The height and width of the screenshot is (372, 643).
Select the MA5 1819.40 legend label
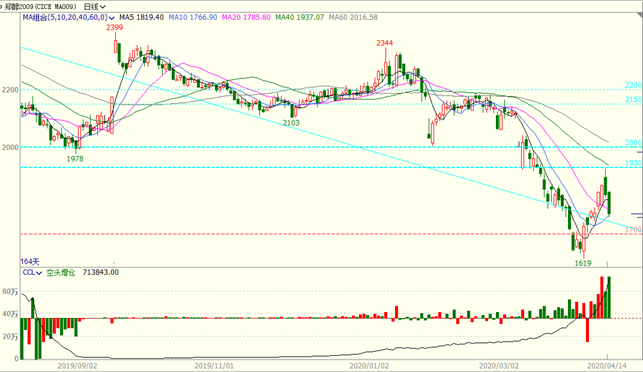pos(141,17)
